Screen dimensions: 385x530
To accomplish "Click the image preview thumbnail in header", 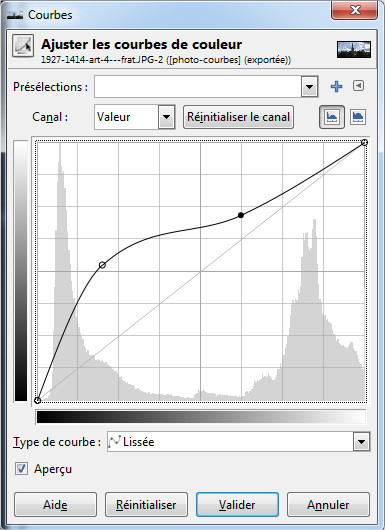I will 354,49.
